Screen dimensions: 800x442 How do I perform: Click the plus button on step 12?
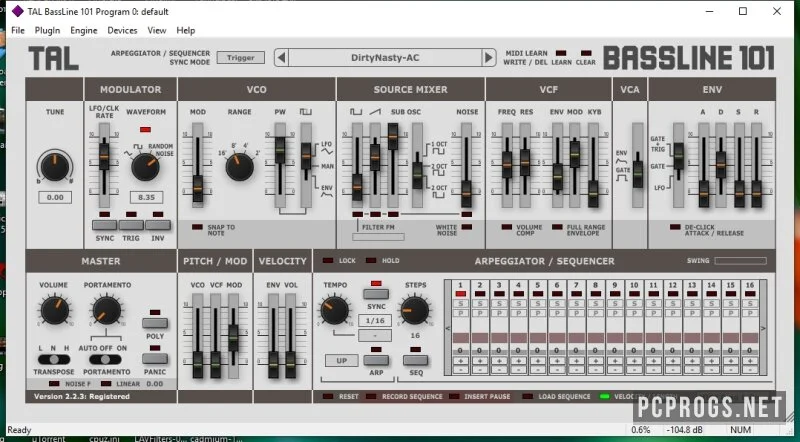tap(672, 360)
